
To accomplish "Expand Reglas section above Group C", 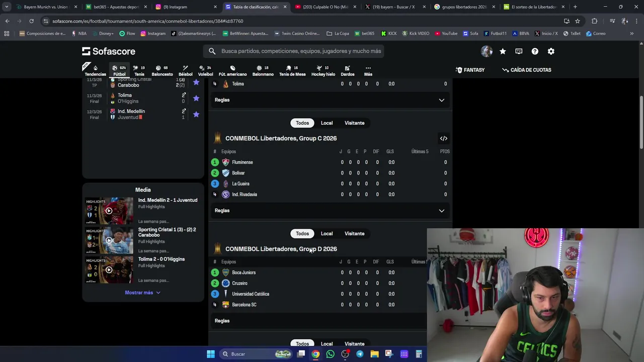I will pos(331,100).
